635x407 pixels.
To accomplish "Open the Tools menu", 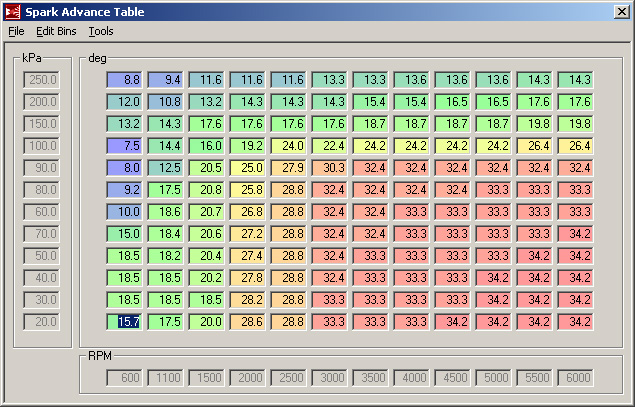I will pos(101,31).
